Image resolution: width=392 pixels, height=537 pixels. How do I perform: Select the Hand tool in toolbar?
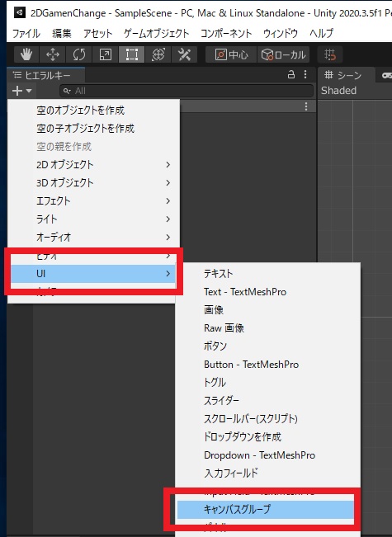26,54
